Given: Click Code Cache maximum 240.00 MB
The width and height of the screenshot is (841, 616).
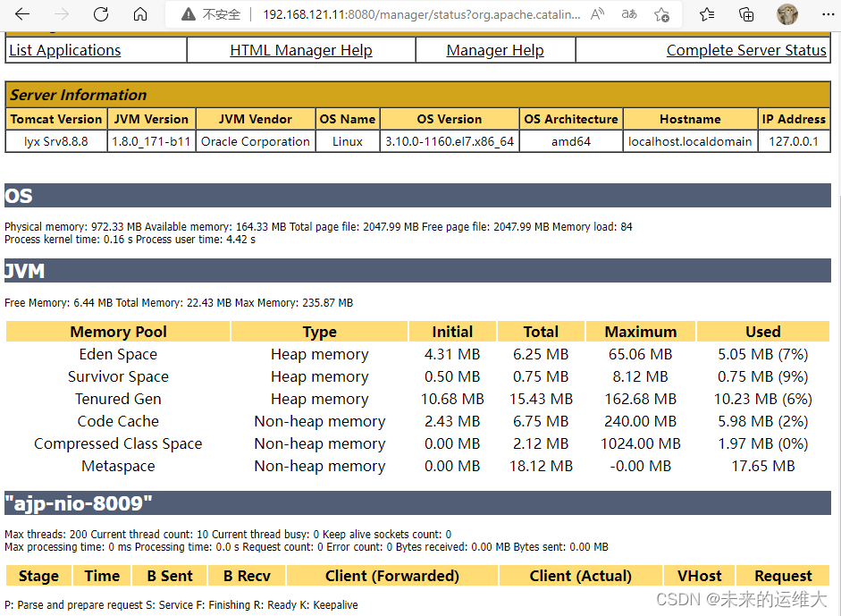Looking at the screenshot, I should click(x=641, y=421).
